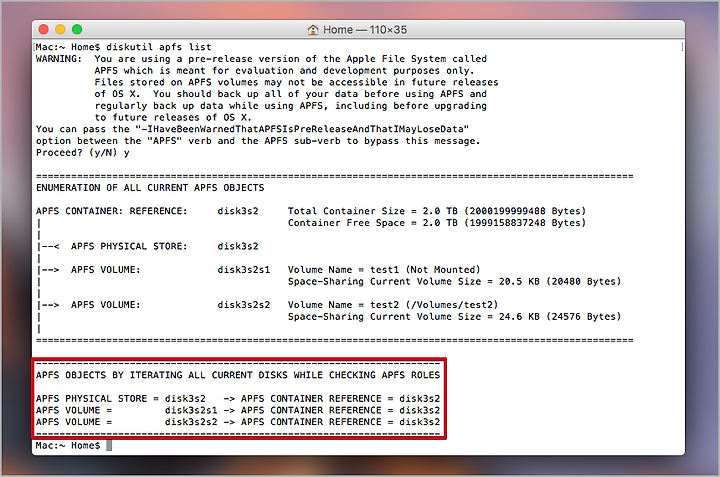Click "APFS CONTAINER: REFERENCE:" label
The height and width of the screenshot is (477, 720).
112,211
